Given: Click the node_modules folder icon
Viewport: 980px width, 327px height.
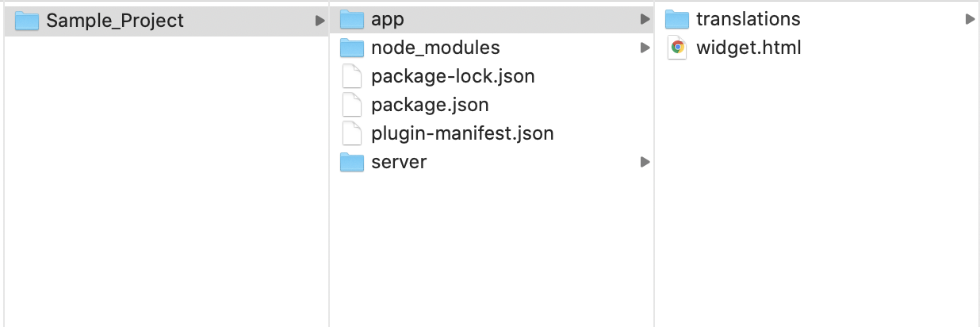Looking at the screenshot, I should (351, 48).
